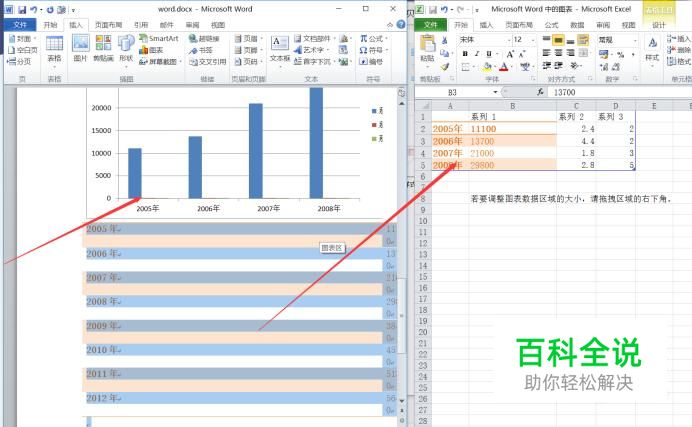Open Word's File (文件) tab

pyautogui.click(x=20, y=25)
